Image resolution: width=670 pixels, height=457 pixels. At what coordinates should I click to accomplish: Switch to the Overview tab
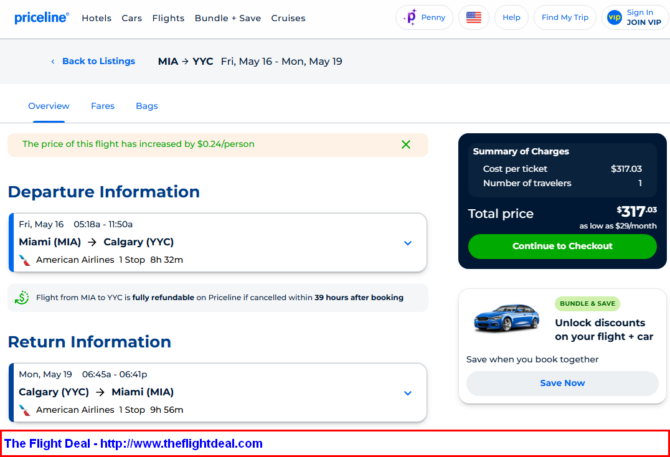click(49, 106)
